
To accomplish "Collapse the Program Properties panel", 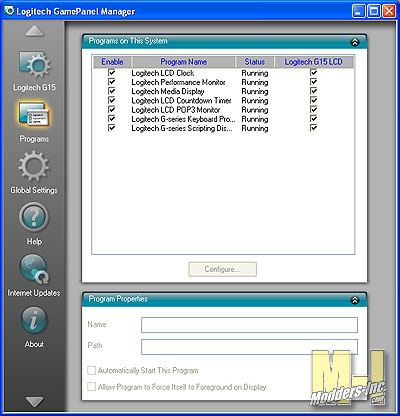I will (x=355, y=300).
